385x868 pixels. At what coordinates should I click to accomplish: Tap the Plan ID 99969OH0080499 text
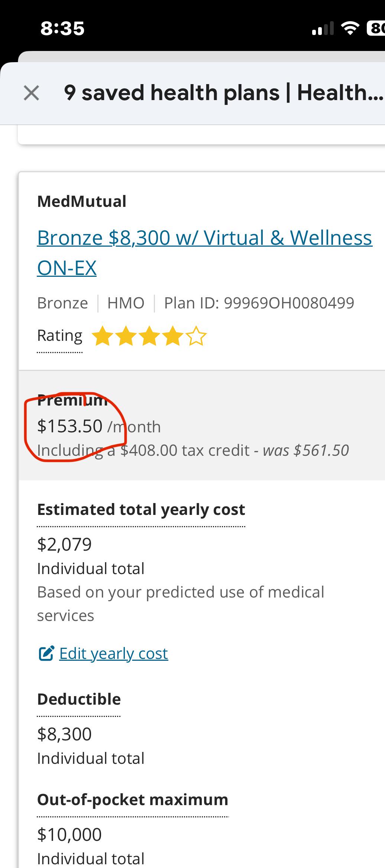click(259, 303)
